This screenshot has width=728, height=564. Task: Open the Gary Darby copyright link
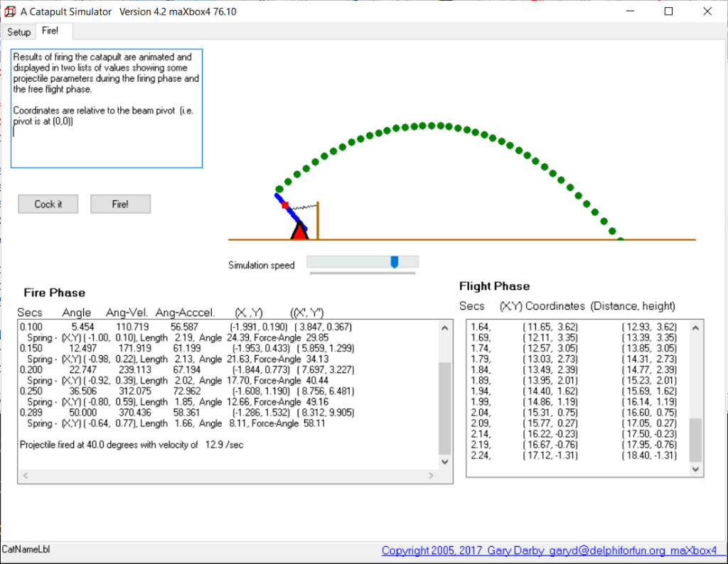549,551
